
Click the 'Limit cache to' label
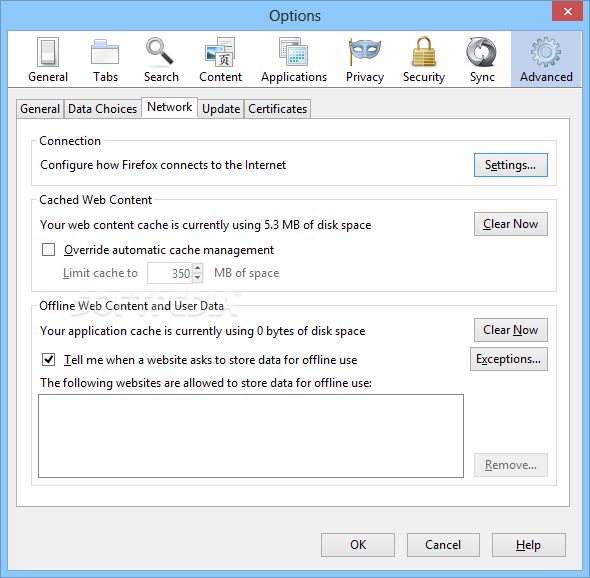point(100,273)
